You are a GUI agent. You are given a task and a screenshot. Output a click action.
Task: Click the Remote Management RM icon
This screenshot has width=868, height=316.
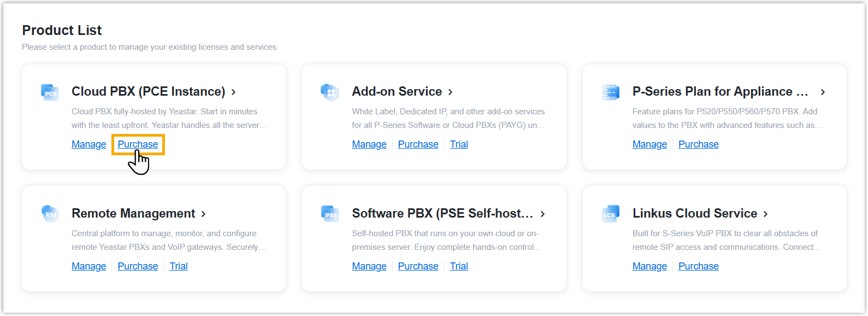click(50, 214)
